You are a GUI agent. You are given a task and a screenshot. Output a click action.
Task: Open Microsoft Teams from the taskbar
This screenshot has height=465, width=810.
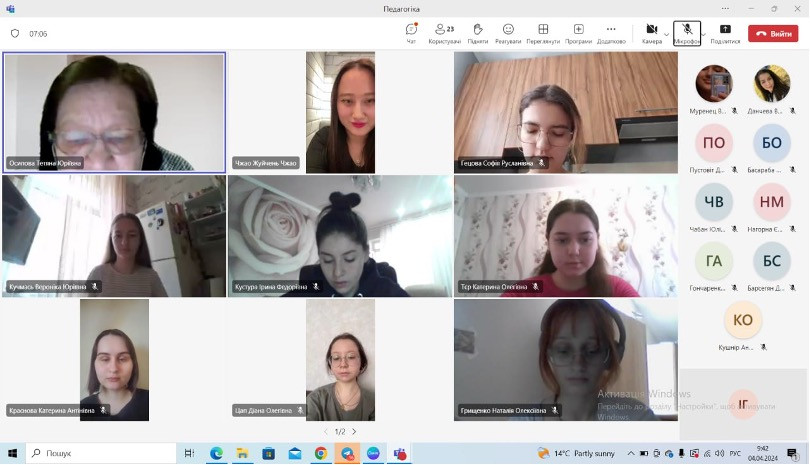pos(400,453)
